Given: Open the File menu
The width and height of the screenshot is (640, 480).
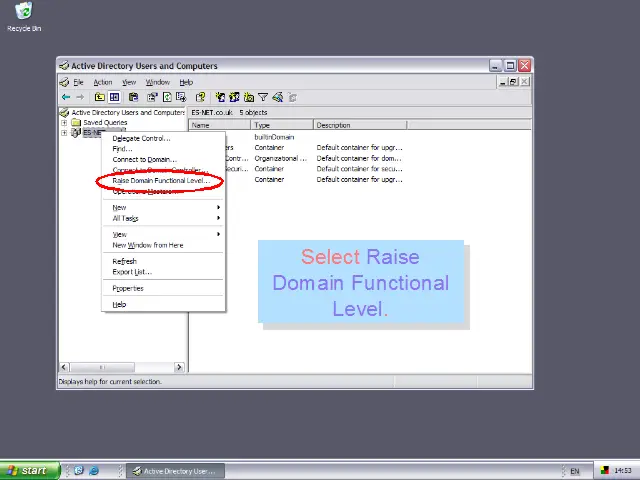Looking at the screenshot, I should [x=78, y=82].
